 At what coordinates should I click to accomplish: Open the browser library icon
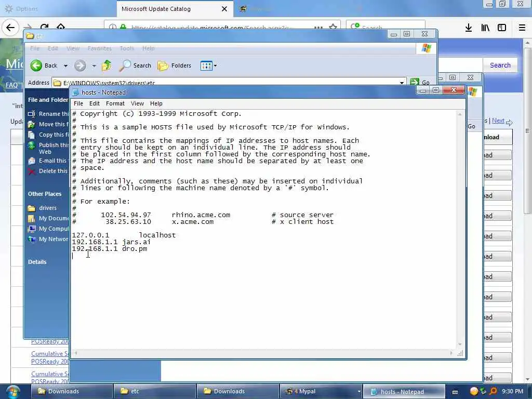click(485, 28)
